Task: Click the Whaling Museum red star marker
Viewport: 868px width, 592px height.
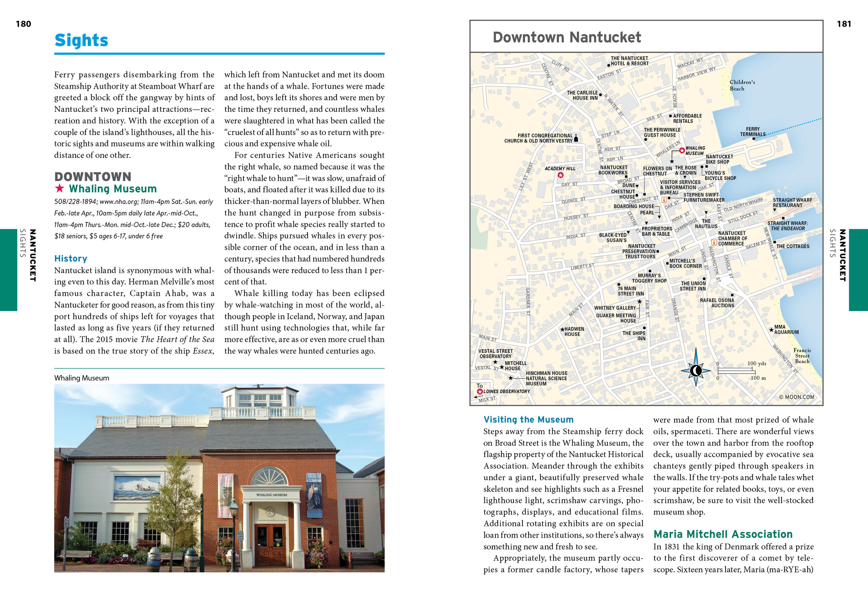Action: click(x=682, y=151)
